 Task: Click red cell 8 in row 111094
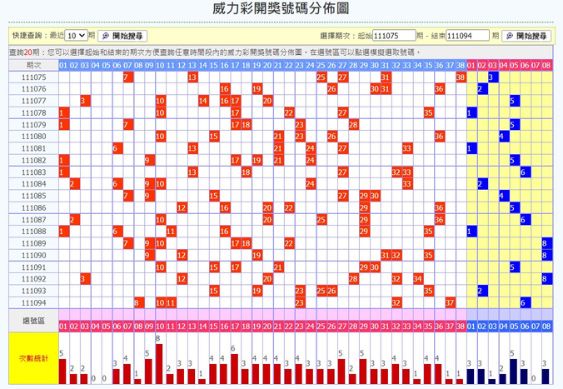pyautogui.click(x=139, y=302)
